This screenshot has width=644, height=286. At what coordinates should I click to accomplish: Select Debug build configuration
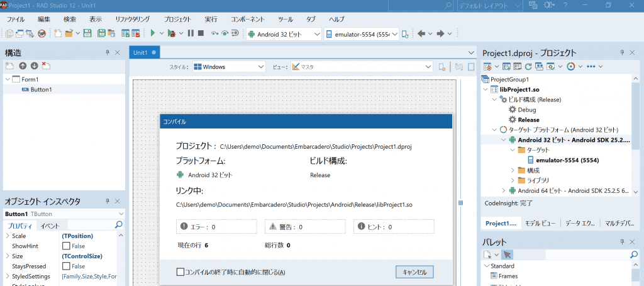(x=527, y=110)
